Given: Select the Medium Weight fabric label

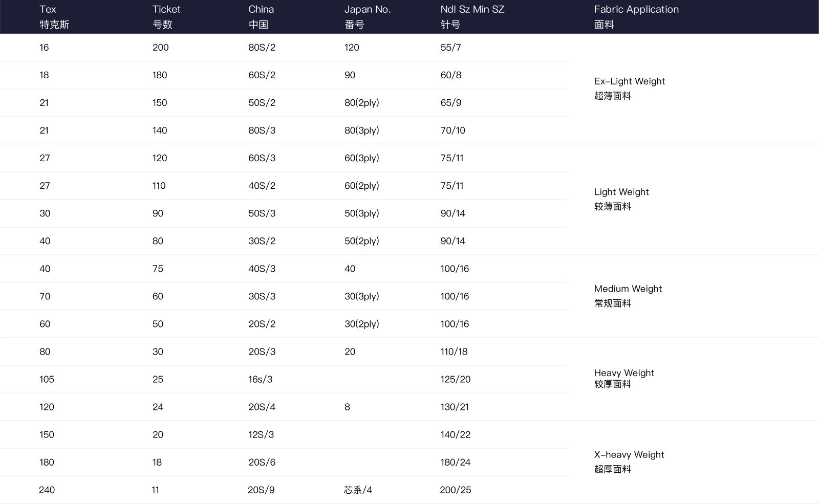Looking at the screenshot, I should coord(628,289).
